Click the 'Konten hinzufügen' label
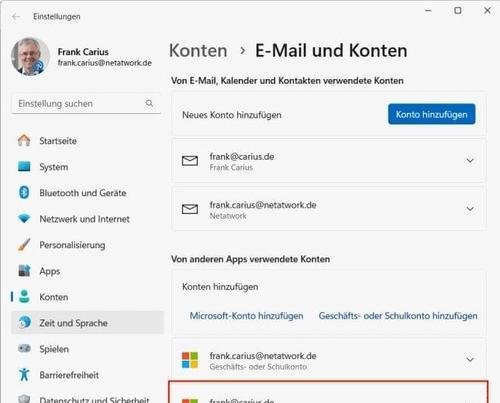500x403 pixels. coord(220,287)
